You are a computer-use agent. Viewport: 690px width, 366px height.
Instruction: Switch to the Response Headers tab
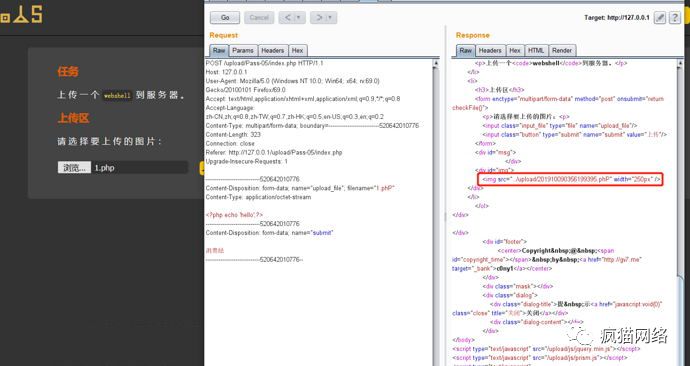490,51
